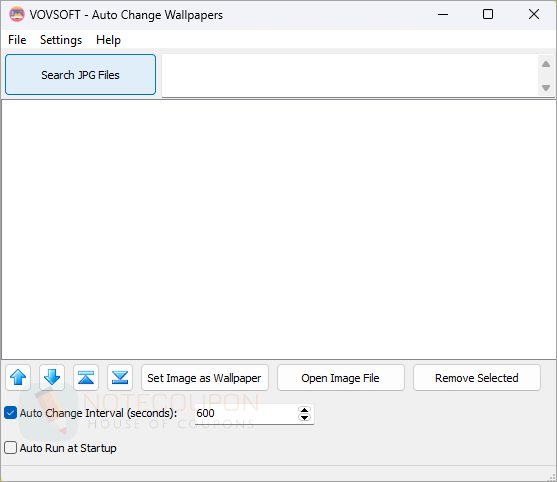Click inside the folder path text box
Viewport: 557px width, 482px height.
[350, 75]
